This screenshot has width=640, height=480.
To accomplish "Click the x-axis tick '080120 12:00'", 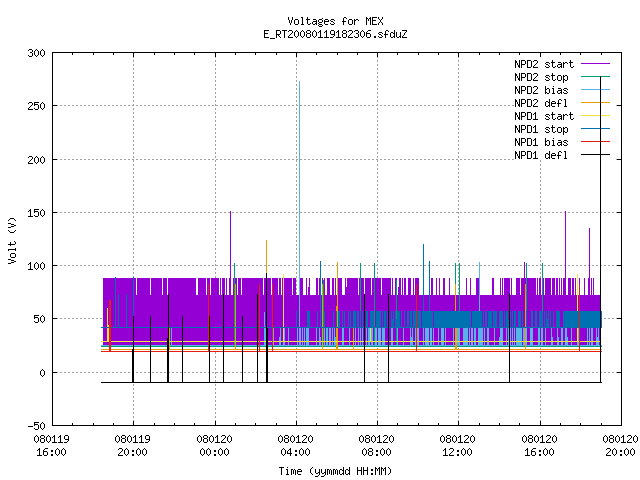I will click(458, 446).
